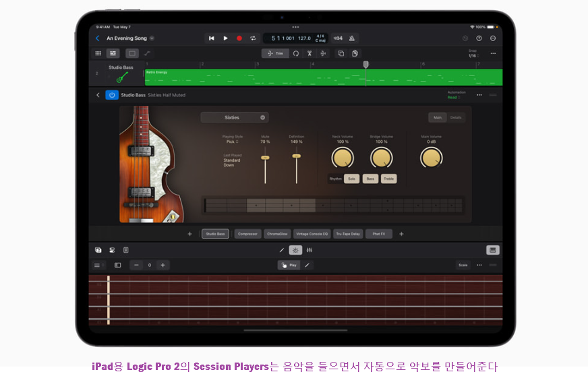Toggle the Bass tone button
The height and width of the screenshot is (374, 588).
pos(370,179)
